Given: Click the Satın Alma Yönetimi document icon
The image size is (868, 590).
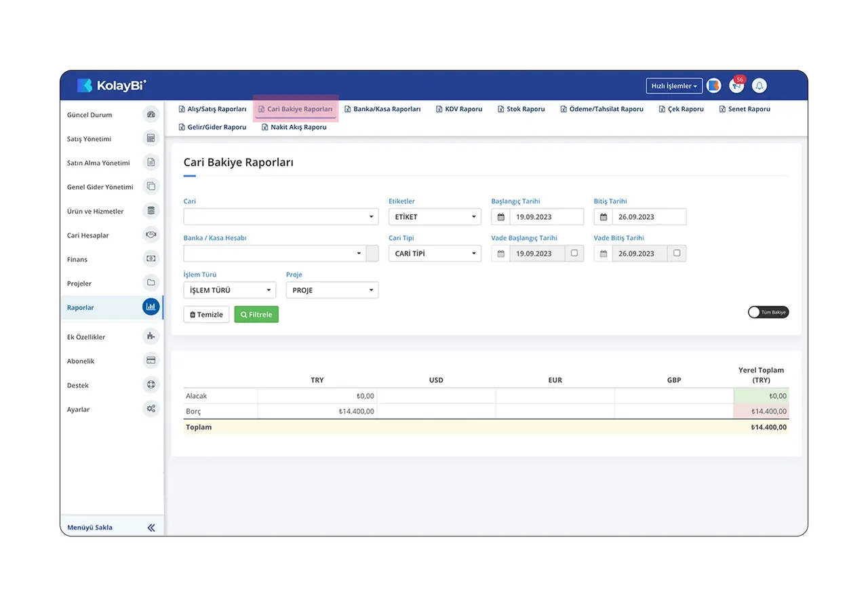Looking at the screenshot, I should [151, 163].
